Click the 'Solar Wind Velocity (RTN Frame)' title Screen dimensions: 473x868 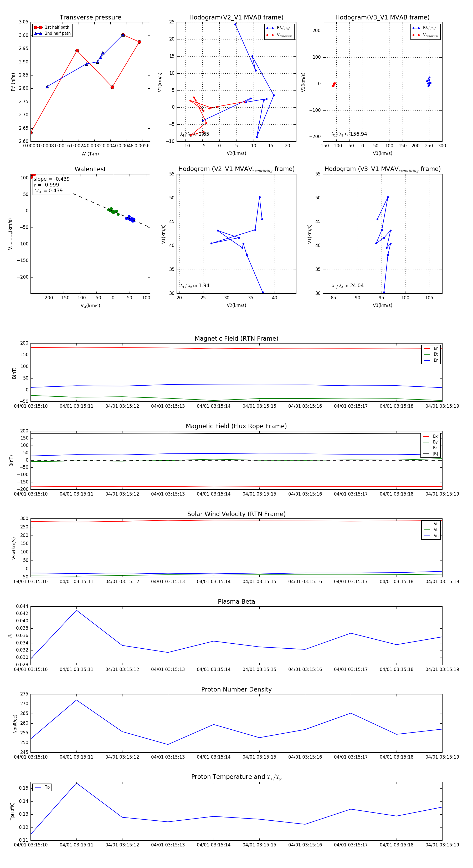(236, 514)
